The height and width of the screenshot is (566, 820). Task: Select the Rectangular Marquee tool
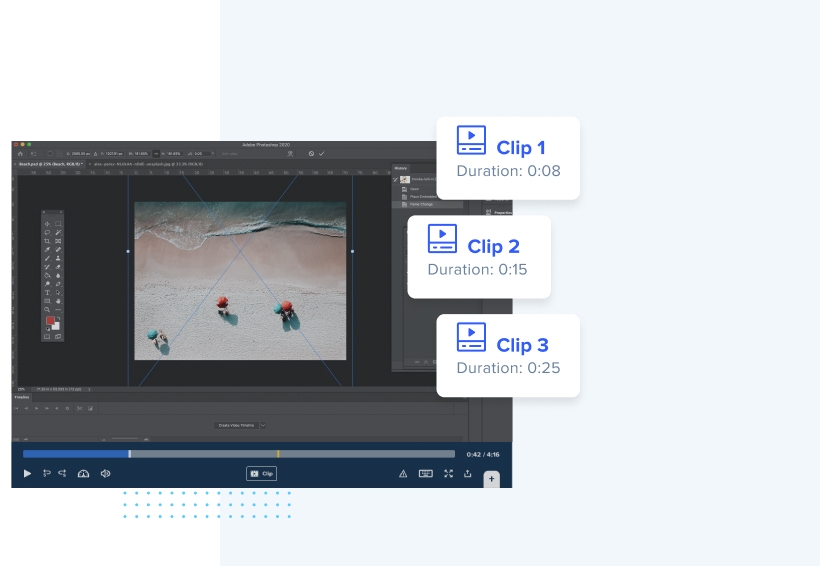(x=58, y=224)
